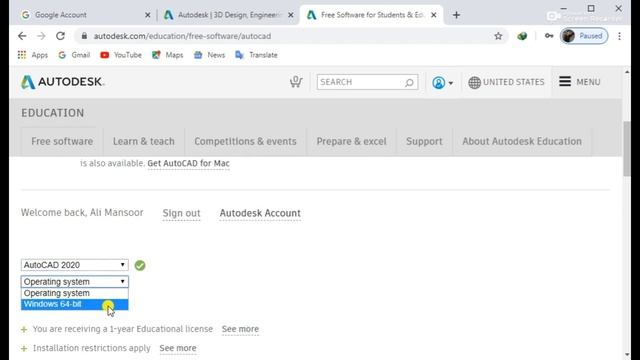Click Get AutoCAD for Mac link

(189, 163)
